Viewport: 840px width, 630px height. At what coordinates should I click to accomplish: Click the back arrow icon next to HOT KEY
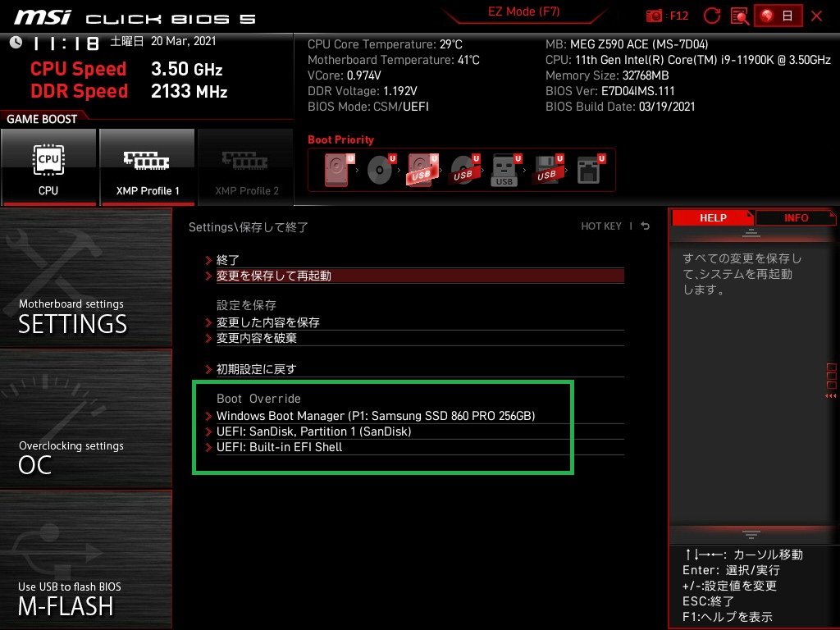[x=646, y=226]
